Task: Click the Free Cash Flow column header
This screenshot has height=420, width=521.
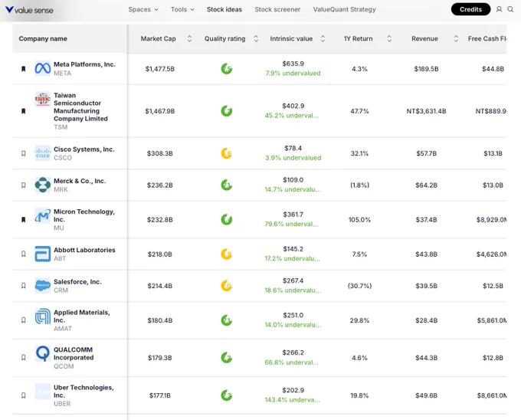Action: (487, 38)
